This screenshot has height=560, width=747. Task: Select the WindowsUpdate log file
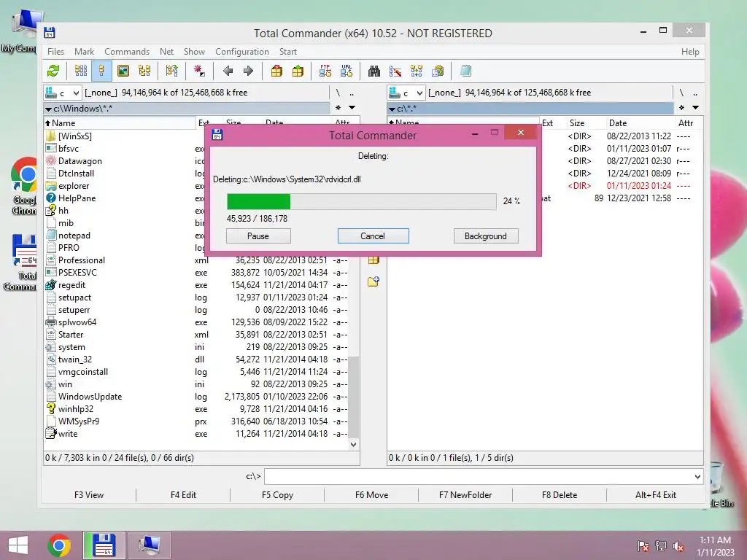click(196, 397)
